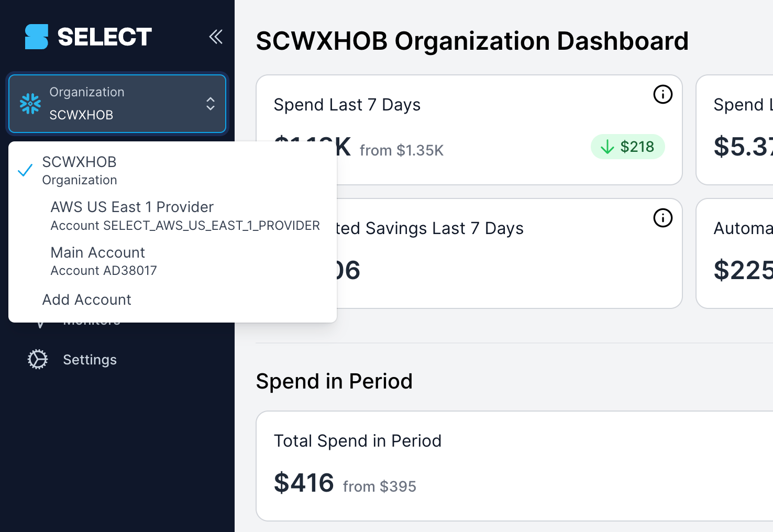Click the SELECT logo icon
Image resolution: width=773 pixels, height=532 pixels.
[37, 37]
